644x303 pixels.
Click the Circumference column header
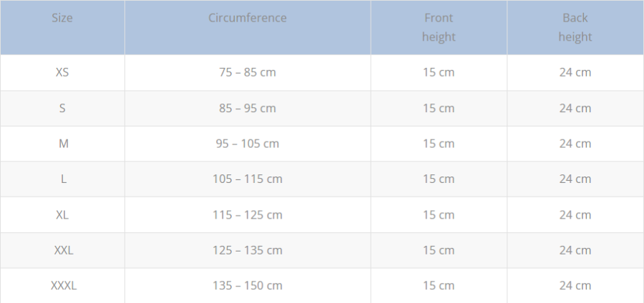(x=248, y=27)
